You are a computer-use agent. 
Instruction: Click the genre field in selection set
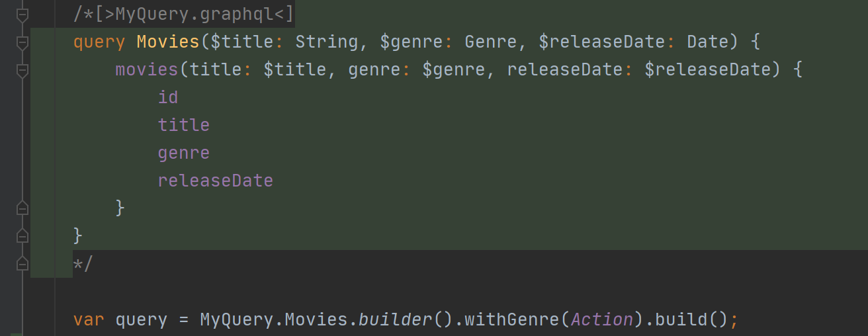pos(184,153)
